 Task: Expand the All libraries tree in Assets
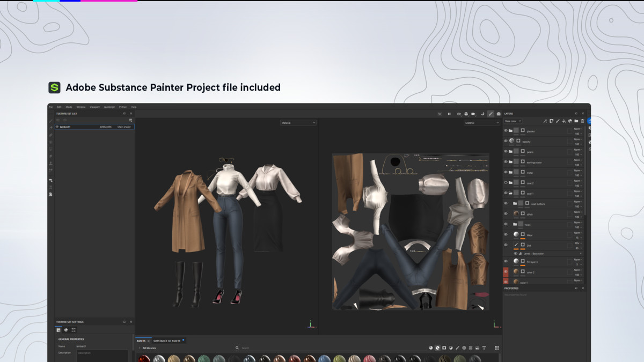click(x=140, y=348)
